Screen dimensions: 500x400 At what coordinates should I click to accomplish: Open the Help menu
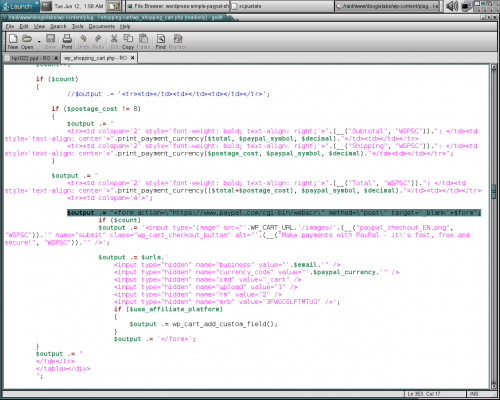125,26
